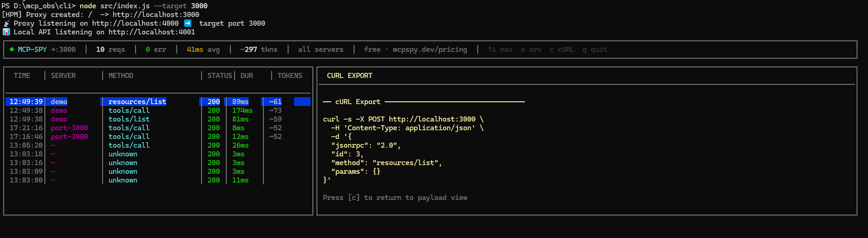The height and width of the screenshot is (238, 868).
Task: Click the ~59 tokens cell
Action: pos(275,119)
